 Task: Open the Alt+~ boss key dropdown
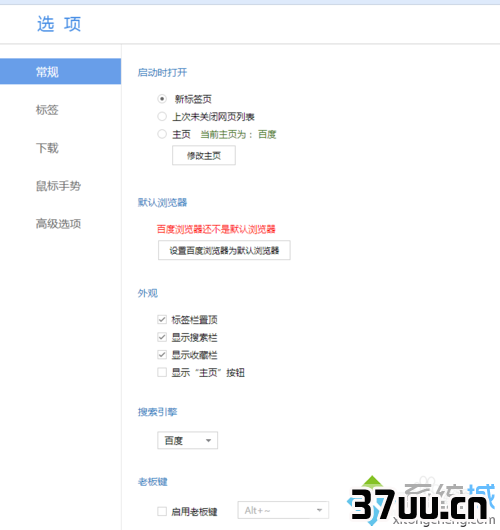pyautogui.click(x=283, y=510)
